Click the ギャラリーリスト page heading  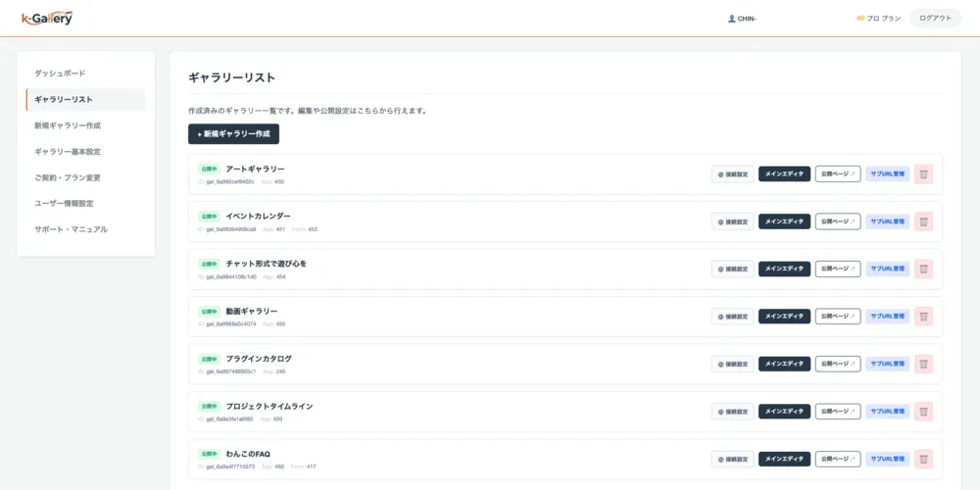pyautogui.click(x=232, y=78)
